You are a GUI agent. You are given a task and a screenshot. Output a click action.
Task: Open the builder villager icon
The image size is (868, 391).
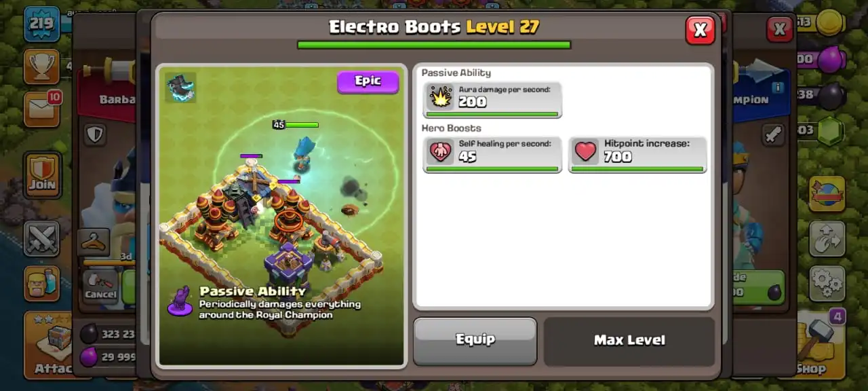click(x=42, y=283)
